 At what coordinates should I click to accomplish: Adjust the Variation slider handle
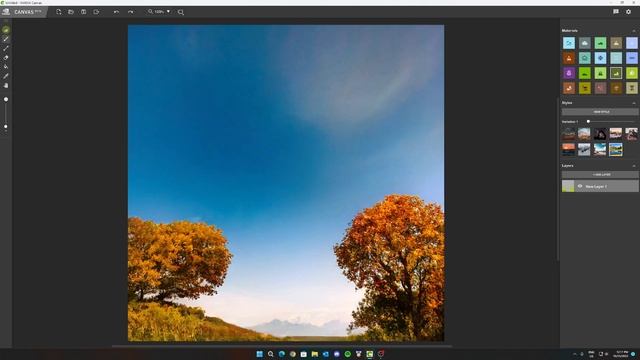[588, 122]
